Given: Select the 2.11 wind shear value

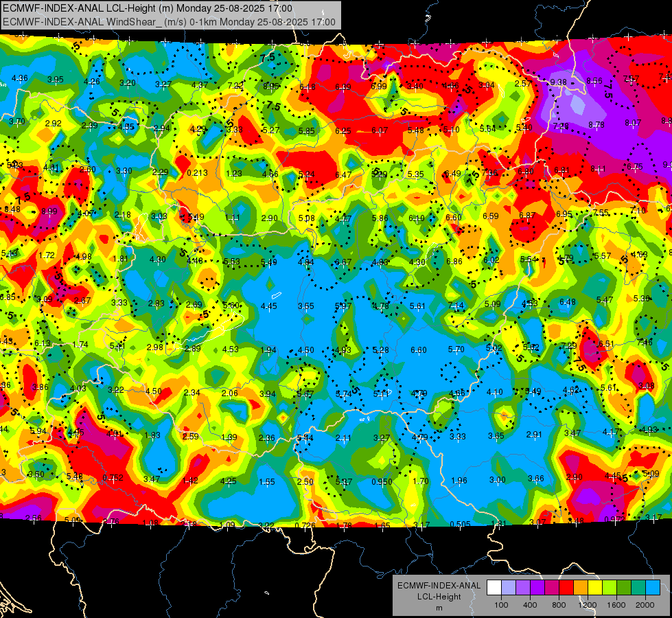Looking at the screenshot, I should [x=343, y=438].
